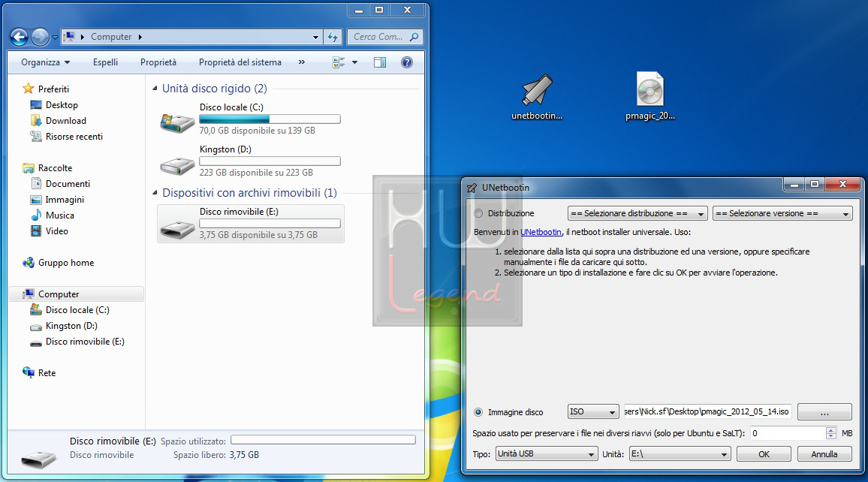This screenshot has width=868, height=482.
Task: Open Download folder in the sidebar
Action: coord(66,121)
